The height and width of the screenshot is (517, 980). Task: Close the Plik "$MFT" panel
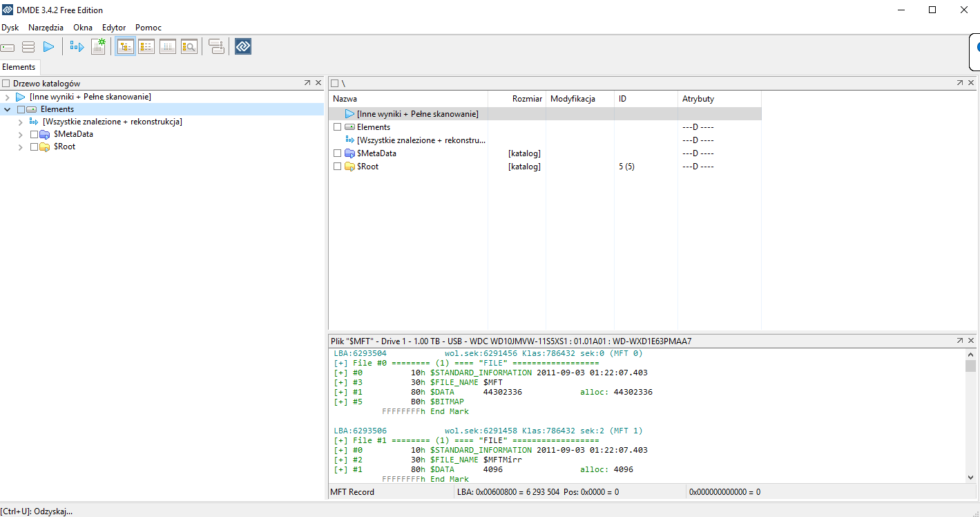[971, 341]
